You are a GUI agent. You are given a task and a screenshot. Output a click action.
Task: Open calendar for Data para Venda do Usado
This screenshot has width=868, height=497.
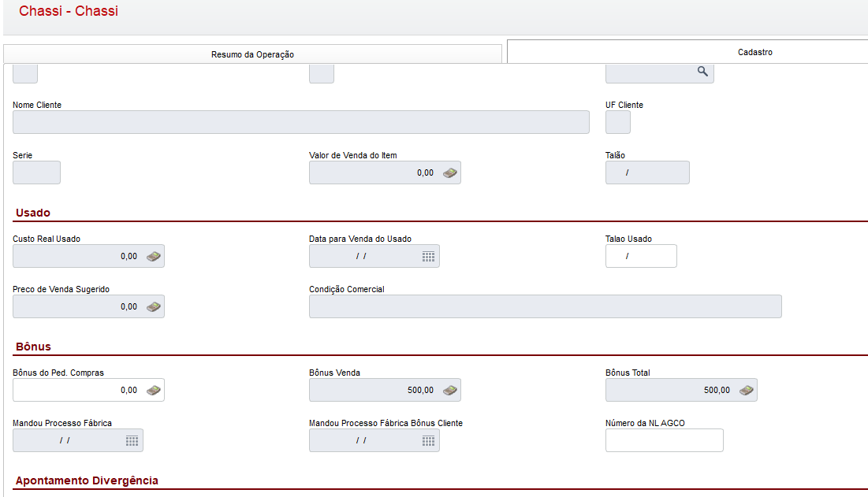428,257
